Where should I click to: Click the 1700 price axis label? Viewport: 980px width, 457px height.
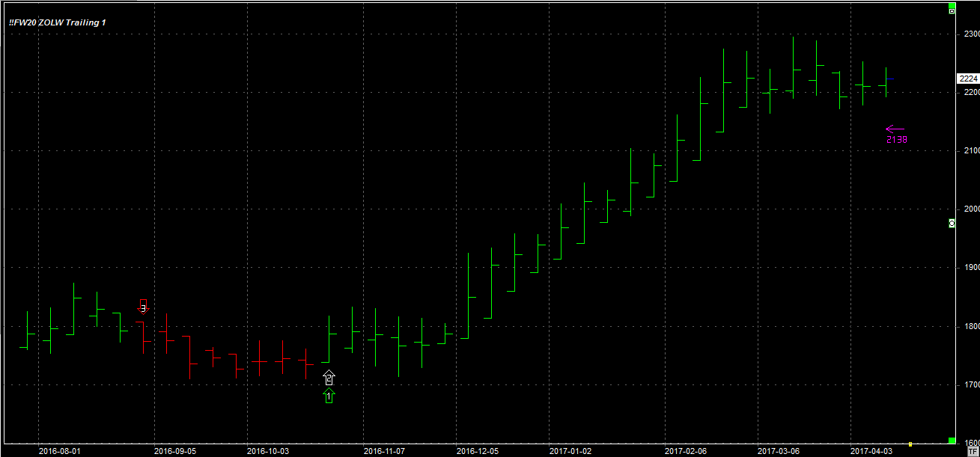click(x=971, y=384)
